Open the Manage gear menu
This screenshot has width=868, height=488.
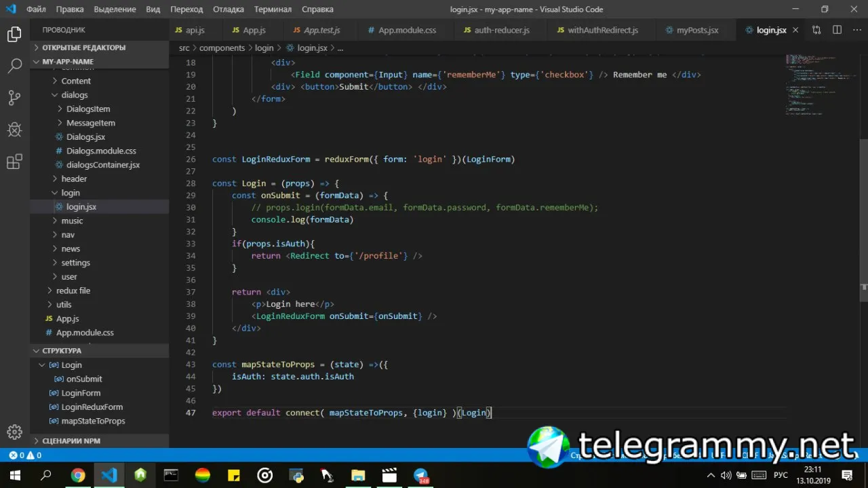14,432
